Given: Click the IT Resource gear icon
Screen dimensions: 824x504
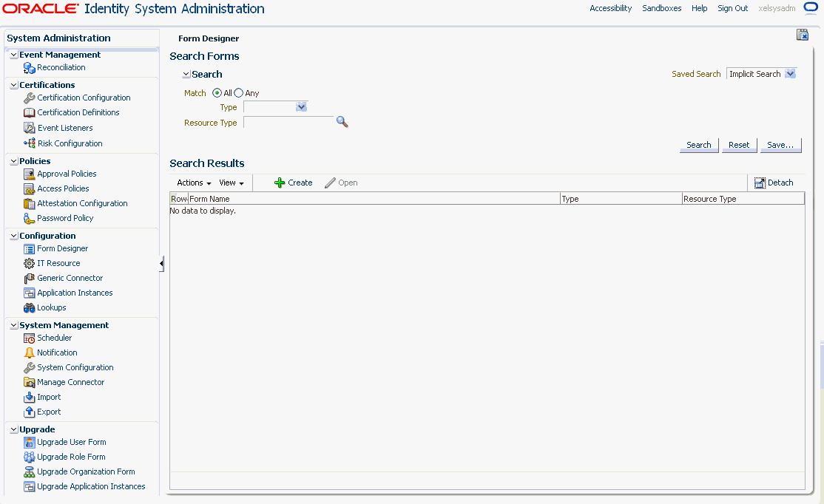Looking at the screenshot, I should (x=30, y=264).
